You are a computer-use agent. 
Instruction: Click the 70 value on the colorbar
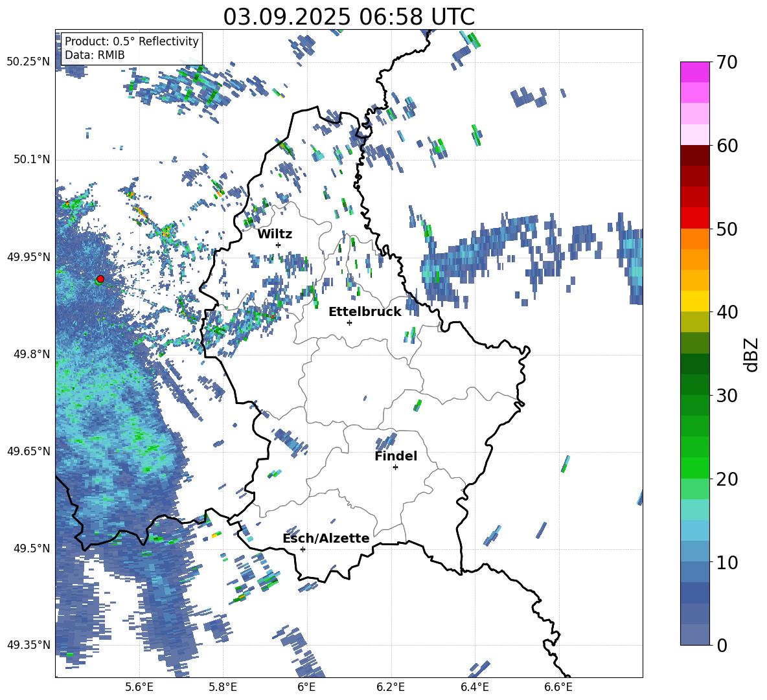tap(727, 62)
